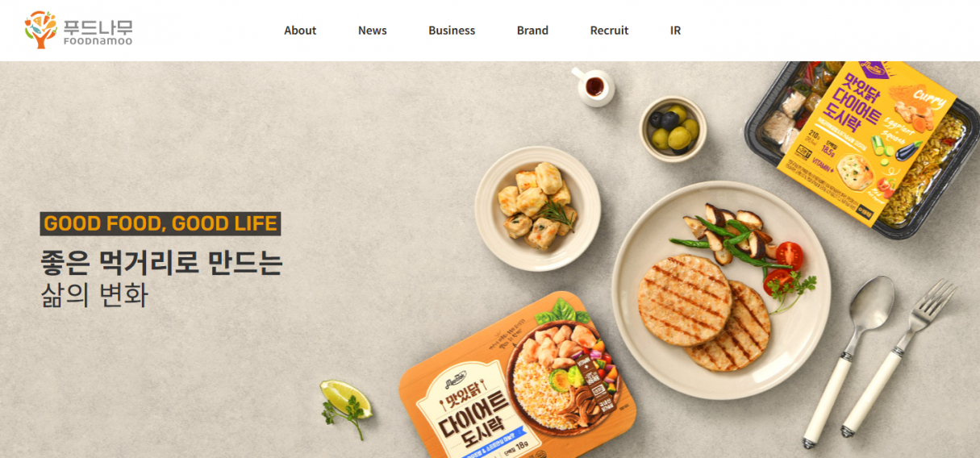Image resolution: width=980 pixels, height=458 pixels.
Task: Click the FOODNAMOO brand name text
Action: (x=97, y=40)
